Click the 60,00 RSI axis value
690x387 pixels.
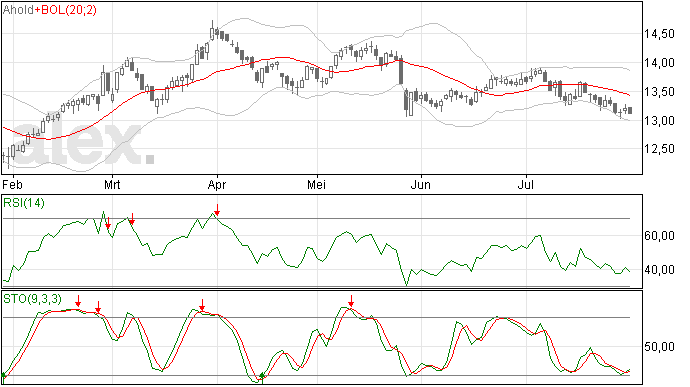pos(659,236)
